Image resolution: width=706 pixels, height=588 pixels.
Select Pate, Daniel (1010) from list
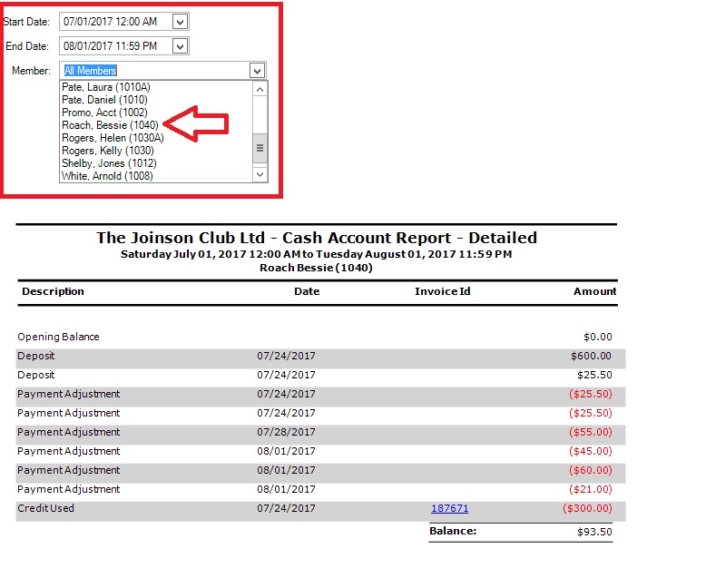(x=104, y=100)
